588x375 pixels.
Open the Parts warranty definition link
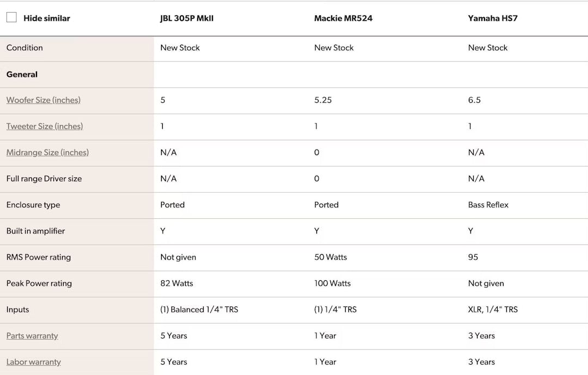point(32,336)
